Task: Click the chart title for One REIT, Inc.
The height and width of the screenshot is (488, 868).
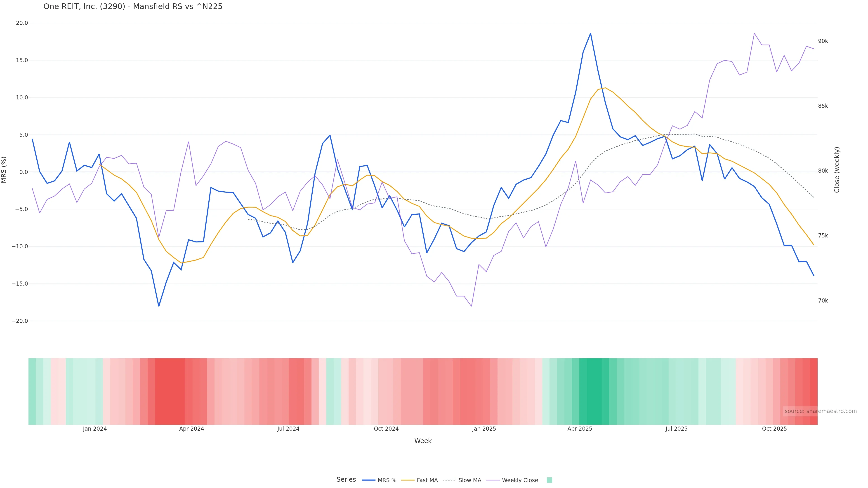Action: click(x=133, y=7)
